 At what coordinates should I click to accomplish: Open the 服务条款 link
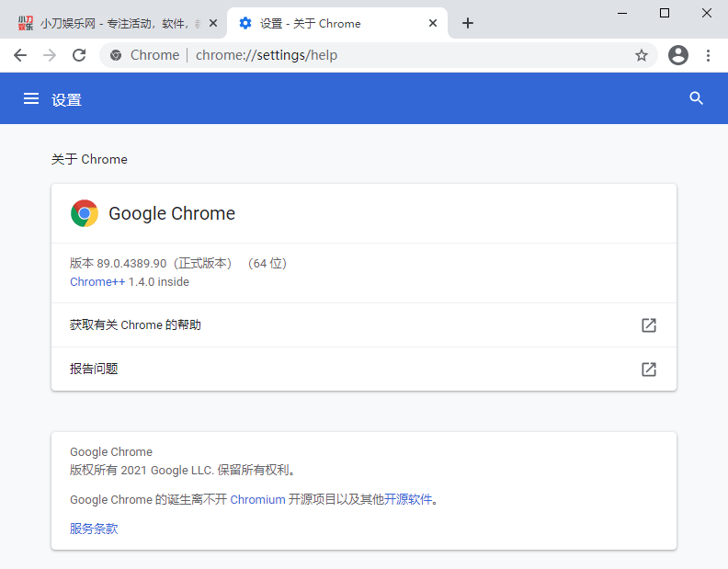coord(94,529)
